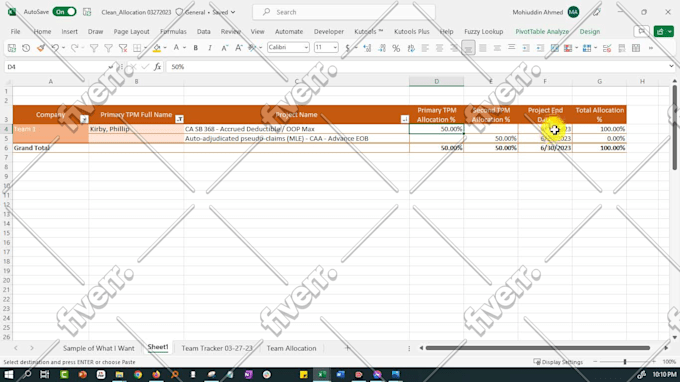Click the Search box
This screenshot has height=382, width=680.
click(x=344, y=12)
